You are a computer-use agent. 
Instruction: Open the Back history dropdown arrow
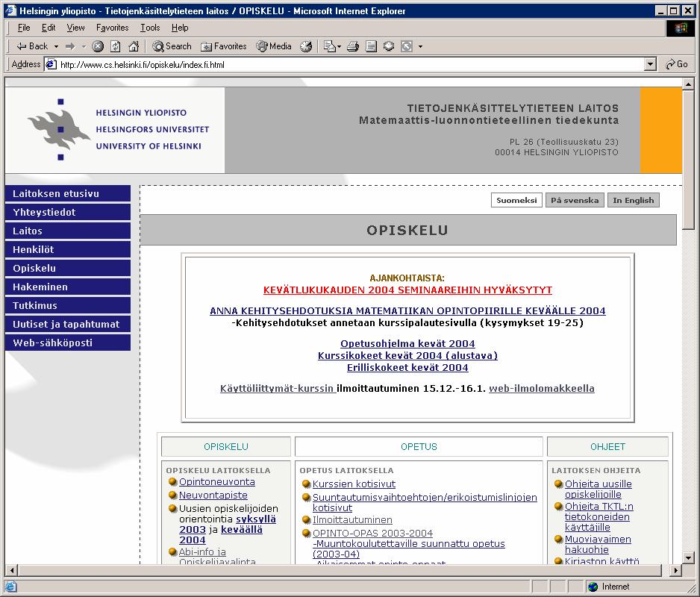[56, 46]
